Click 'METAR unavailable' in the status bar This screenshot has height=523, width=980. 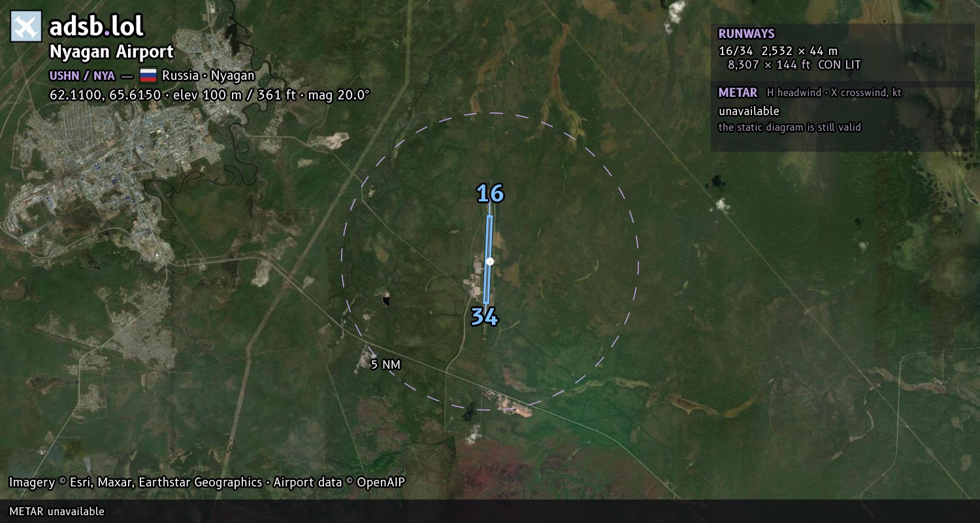click(57, 511)
